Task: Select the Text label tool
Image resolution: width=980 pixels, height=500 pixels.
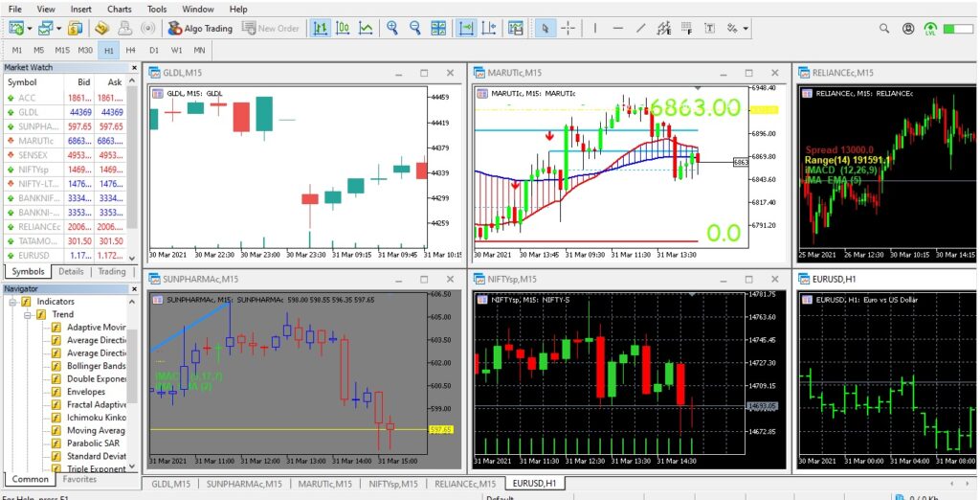Action: [709, 28]
